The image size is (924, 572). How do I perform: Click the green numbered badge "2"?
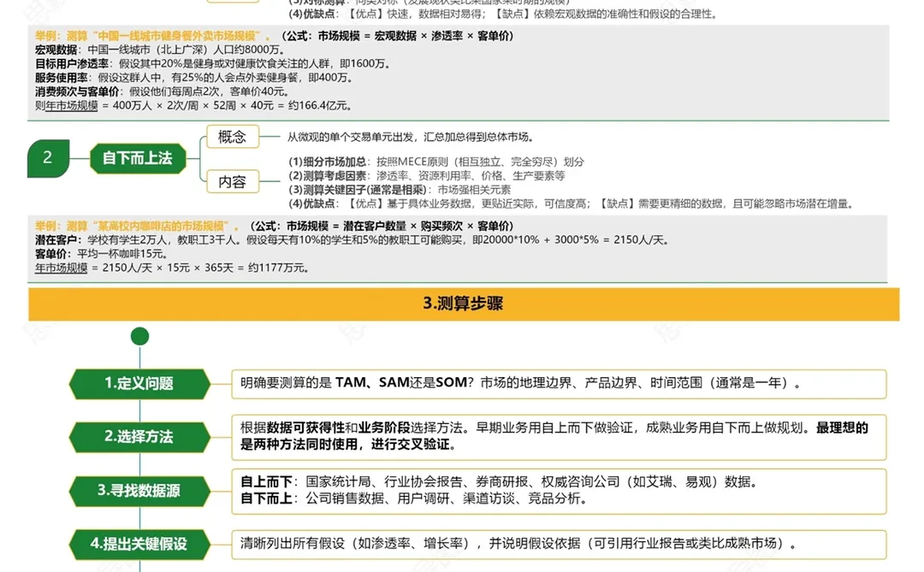(x=49, y=158)
